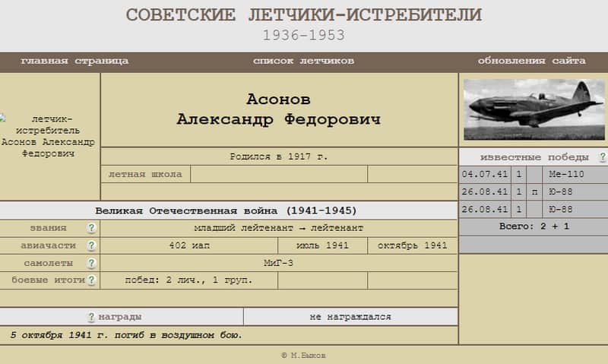Open the help icon beside самолеты
This screenshot has width=608, height=364.
(91, 263)
